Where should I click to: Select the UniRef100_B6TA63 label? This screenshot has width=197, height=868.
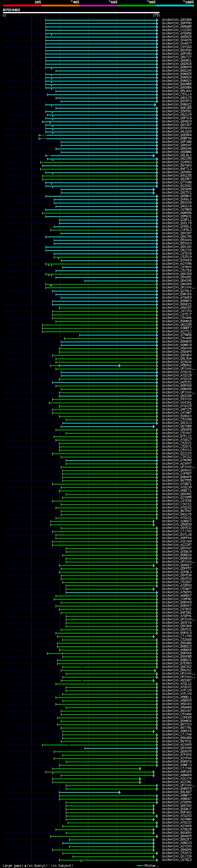click(177, 165)
